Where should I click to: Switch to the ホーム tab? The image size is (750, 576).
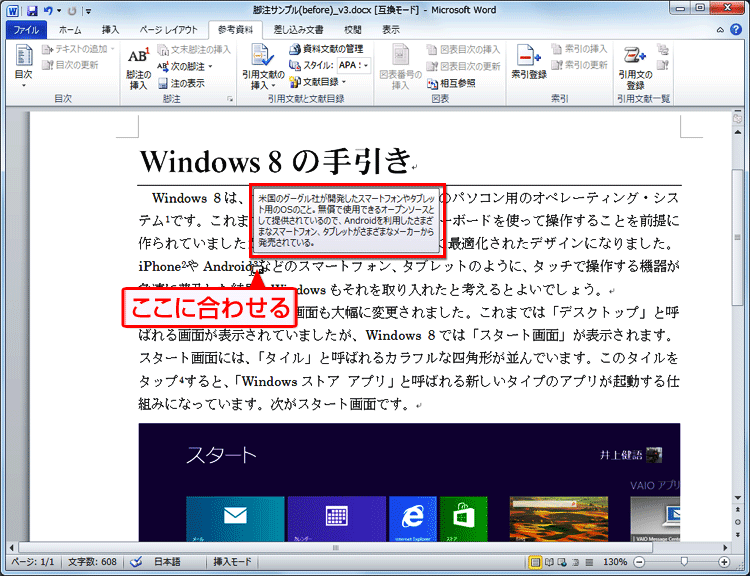(70, 30)
